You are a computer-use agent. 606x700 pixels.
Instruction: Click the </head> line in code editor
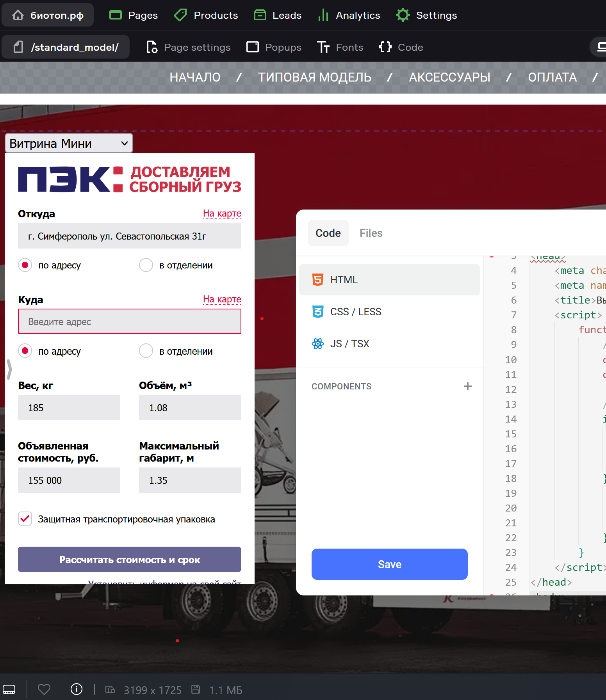click(551, 582)
